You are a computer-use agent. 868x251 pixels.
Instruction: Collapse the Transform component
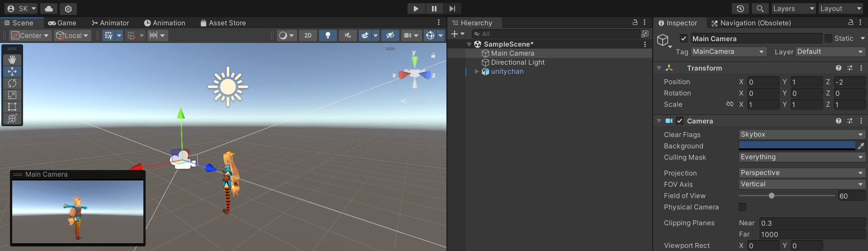[659, 68]
